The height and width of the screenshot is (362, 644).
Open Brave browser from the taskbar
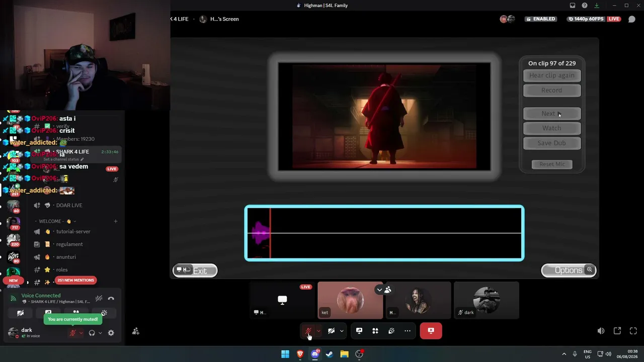[x=300, y=354]
